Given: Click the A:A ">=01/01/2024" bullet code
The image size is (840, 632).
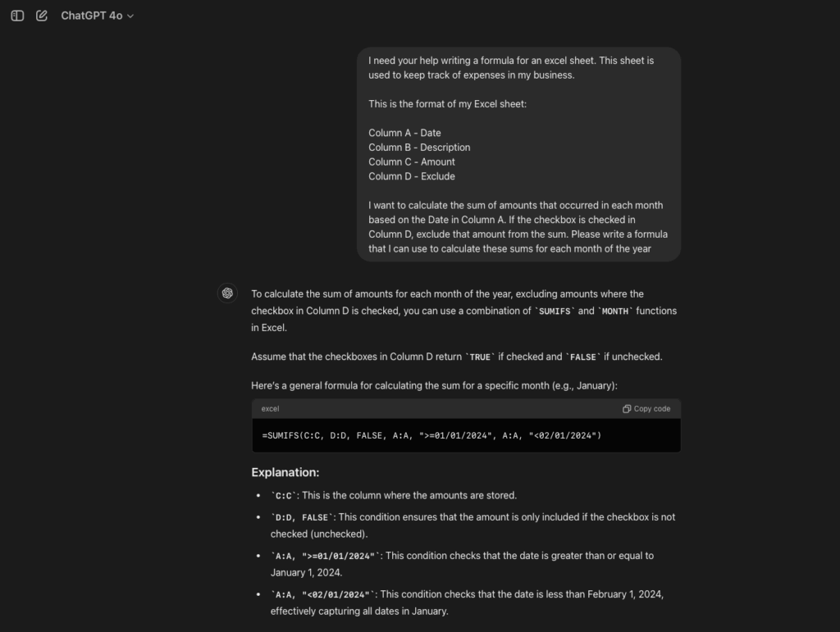Looking at the screenshot, I should click(x=324, y=556).
